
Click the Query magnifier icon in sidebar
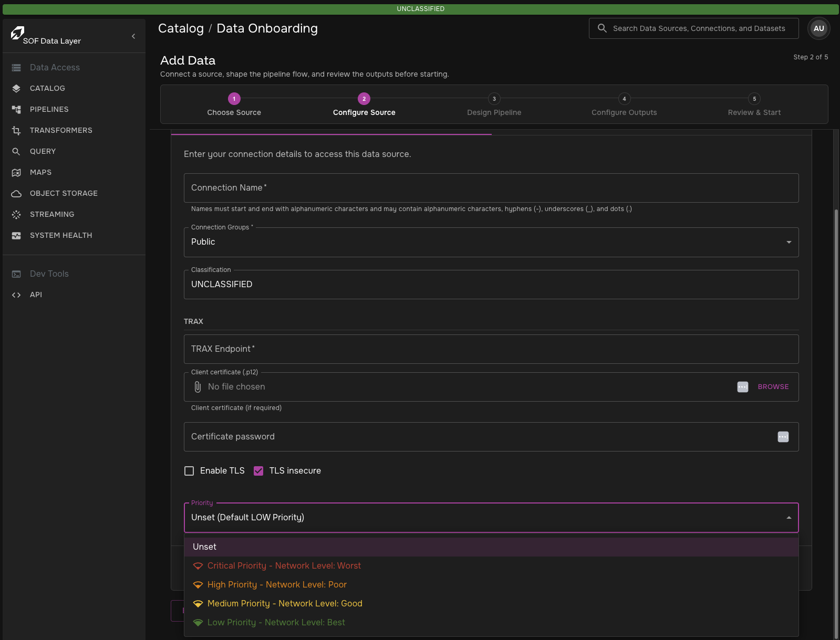point(16,151)
